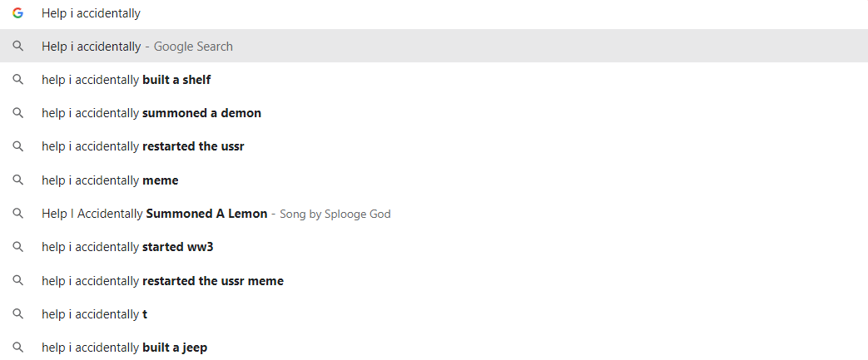This screenshot has height=360, width=868.
Task: Click the magnifier icon next to 'started ww3'
Action: pos(17,247)
